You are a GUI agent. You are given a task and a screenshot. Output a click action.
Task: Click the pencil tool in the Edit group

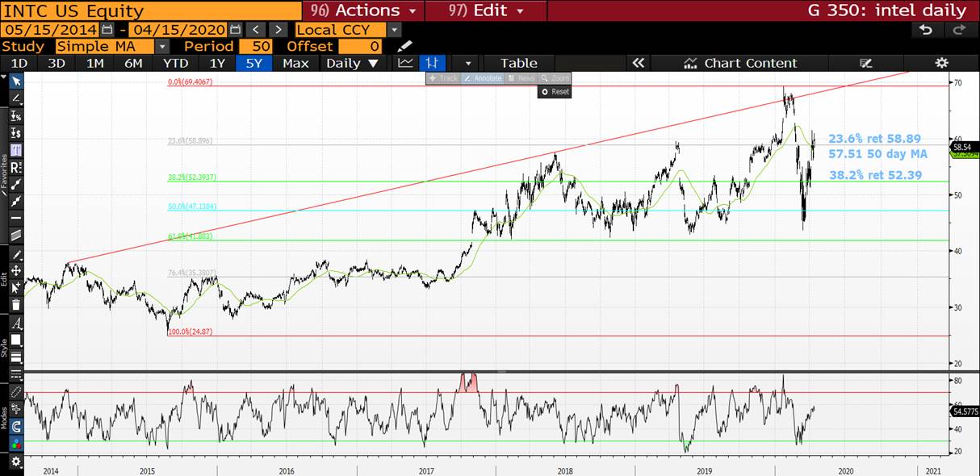(16, 255)
